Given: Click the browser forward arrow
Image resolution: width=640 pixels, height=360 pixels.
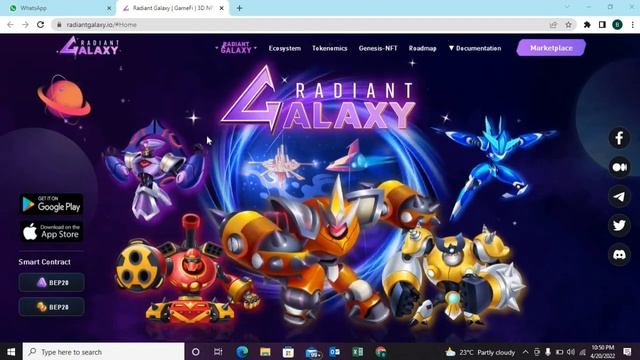Looking at the screenshot, I should click(x=25, y=24).
